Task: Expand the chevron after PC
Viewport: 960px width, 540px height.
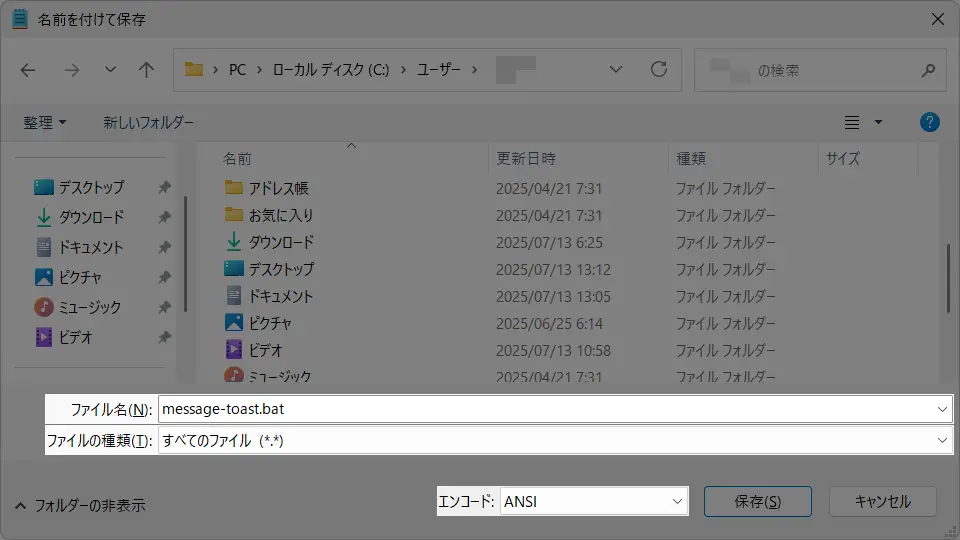Action: click(x=260, y=70)
